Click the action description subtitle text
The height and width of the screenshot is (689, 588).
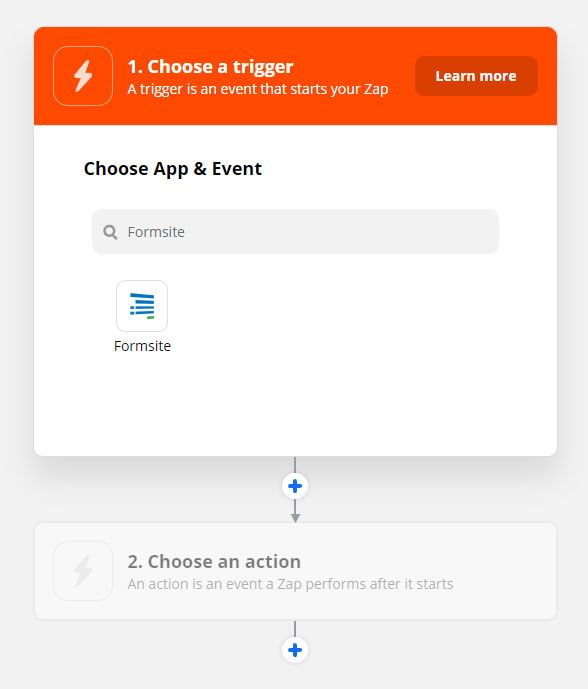(290, 584)
